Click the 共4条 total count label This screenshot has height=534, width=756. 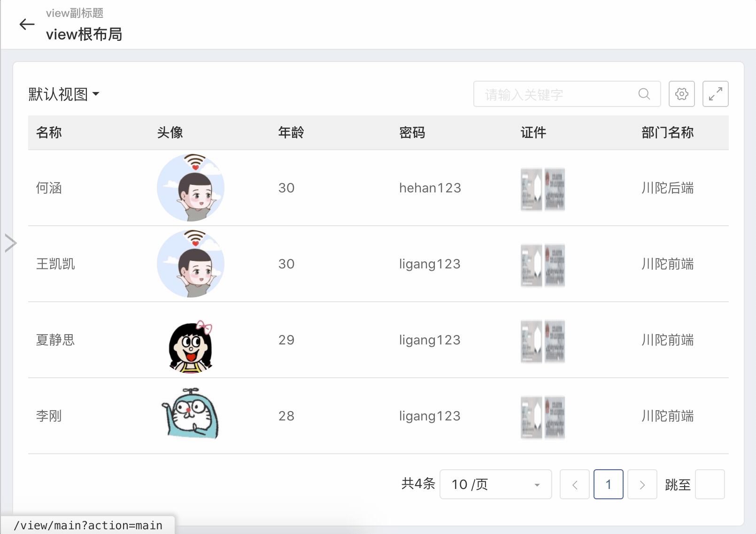[x=418, y=483]
